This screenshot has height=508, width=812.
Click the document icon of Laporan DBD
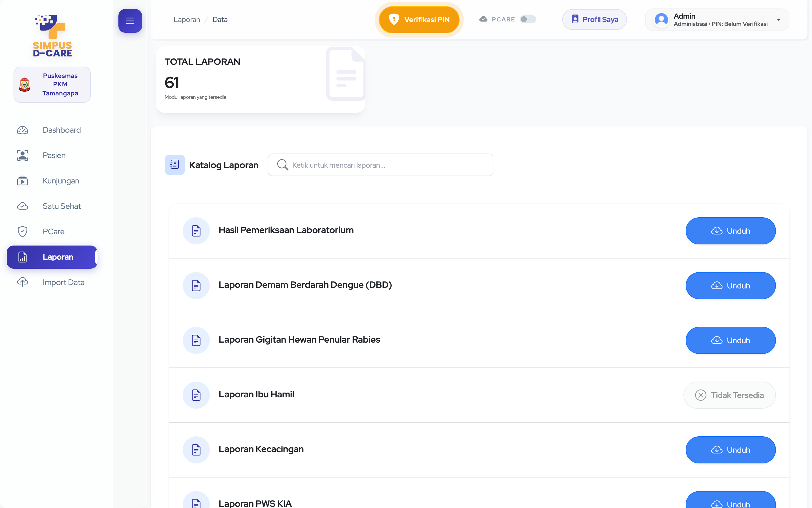click(196, 286)
